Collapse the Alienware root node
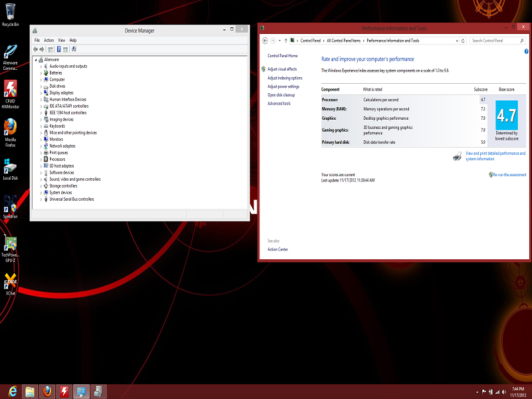The image size is (532, 399). tap(36, 60)
